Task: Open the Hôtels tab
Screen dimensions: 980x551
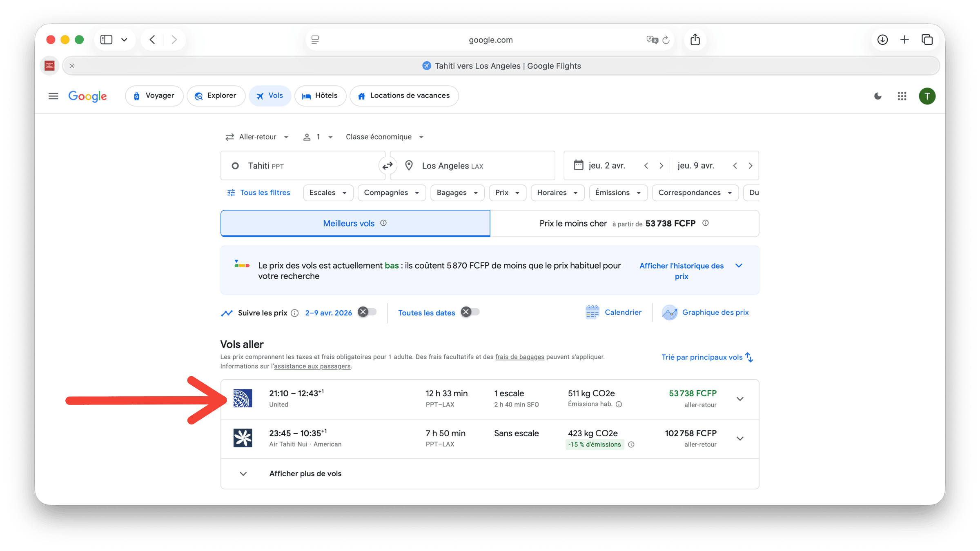Action: coord(320,96)
